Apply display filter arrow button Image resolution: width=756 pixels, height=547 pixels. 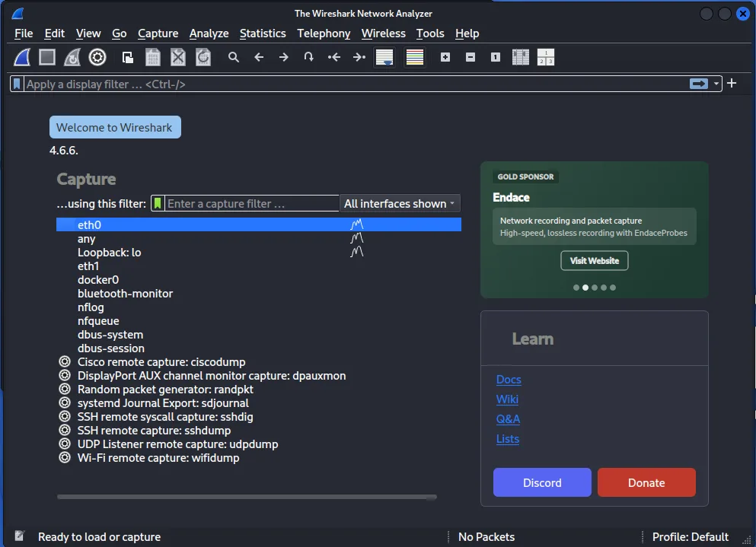pos(699,84)
